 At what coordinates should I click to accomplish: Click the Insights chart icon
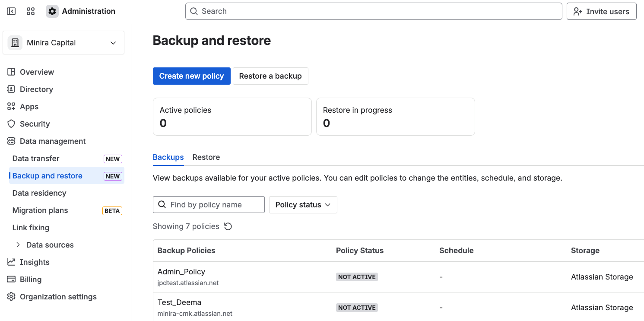(11, 262)
